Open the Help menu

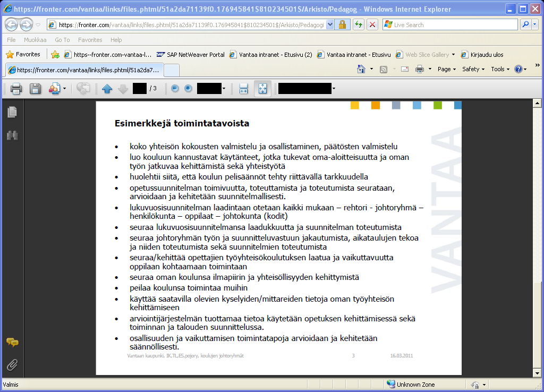click(116, 40)
